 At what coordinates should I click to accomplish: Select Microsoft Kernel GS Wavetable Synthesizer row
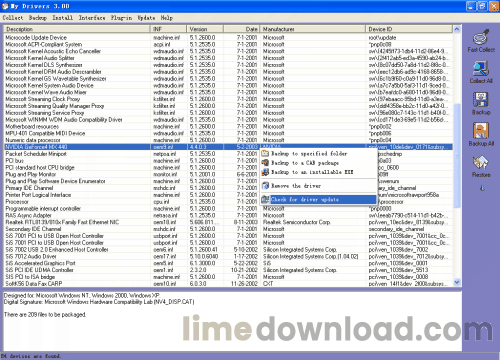(228, 79)
